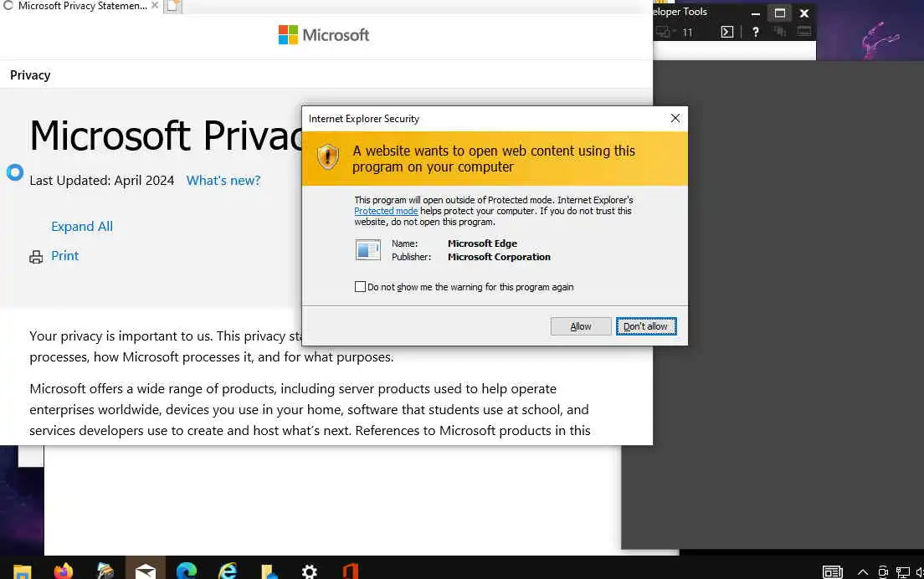Open News and interests tray icon
Image resolution: width=924 pixels, height=579 pixels.
pyautogui.click(x=833, y=571)
